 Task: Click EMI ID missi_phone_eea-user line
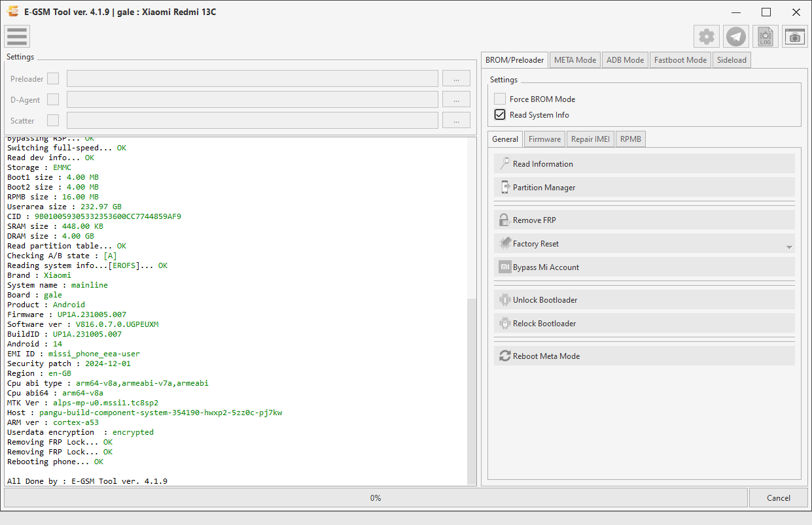pos(73,354)
